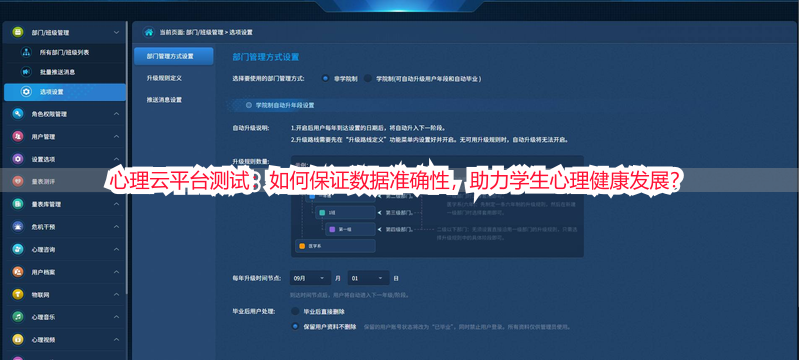This screenshot has height=360, width=799.
Task: Choose 毕业后直接删除 radio option
Action: tap(295, 311)
